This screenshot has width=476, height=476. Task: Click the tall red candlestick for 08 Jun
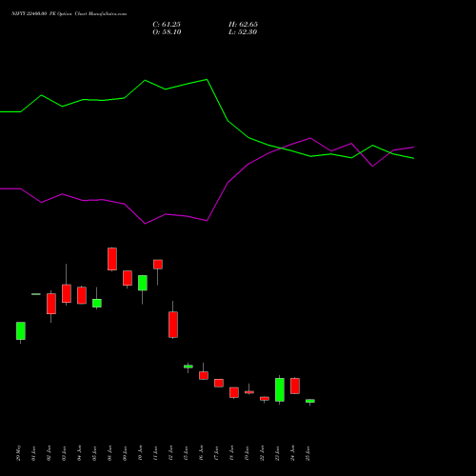(112, 259)
